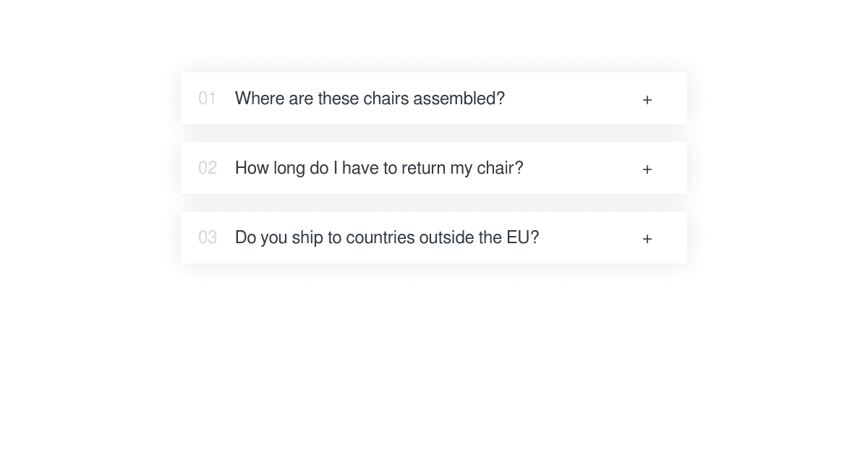Click the "Do you ship to countries" heading text
This screenshot has height=456, width=868.
pyautogui.click(x=325, y=237)
